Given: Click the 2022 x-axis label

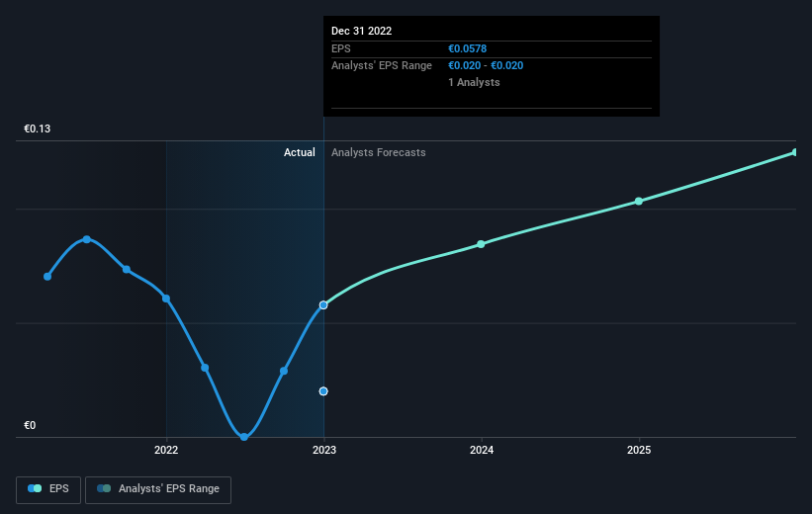Looking at the screenshot, I should 166,451.
